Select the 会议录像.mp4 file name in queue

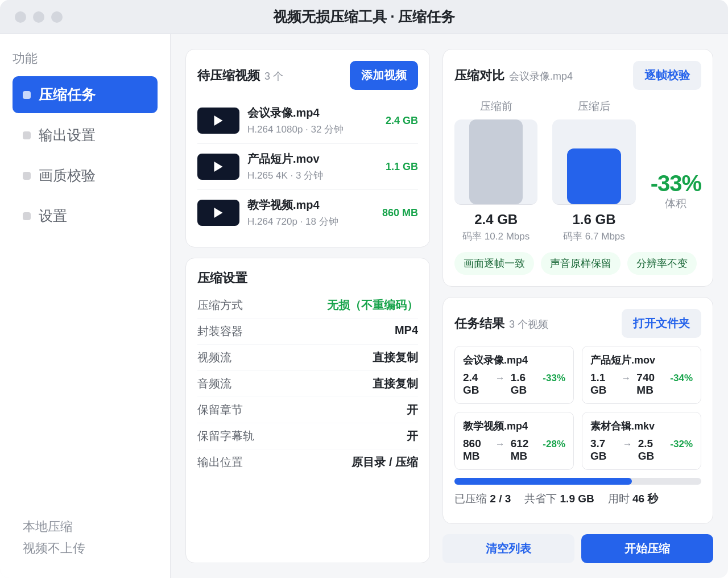[283, 113]
